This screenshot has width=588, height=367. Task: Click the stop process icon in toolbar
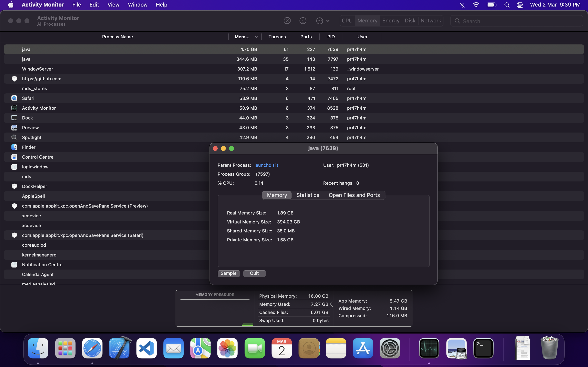[287, 21]
